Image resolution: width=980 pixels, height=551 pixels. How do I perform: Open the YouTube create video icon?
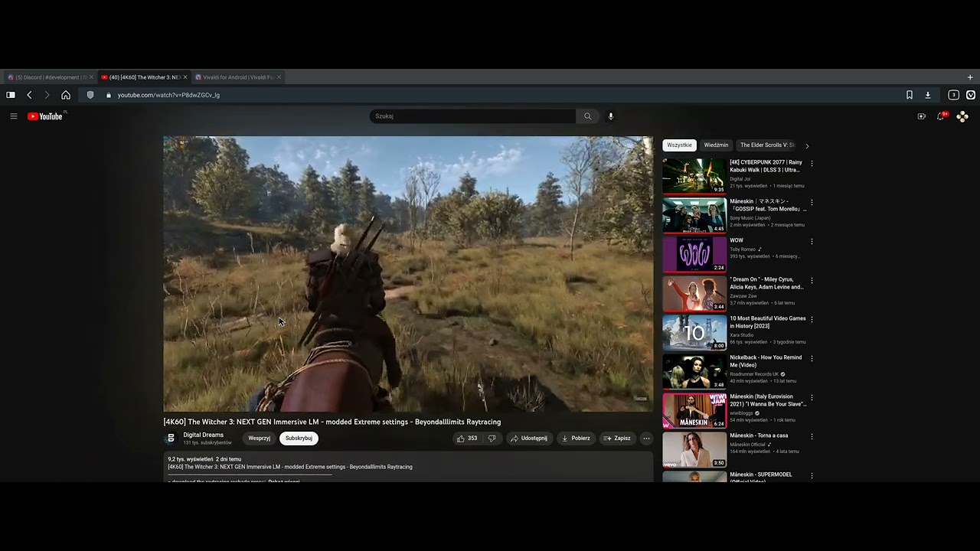click(x=922, y=116)
